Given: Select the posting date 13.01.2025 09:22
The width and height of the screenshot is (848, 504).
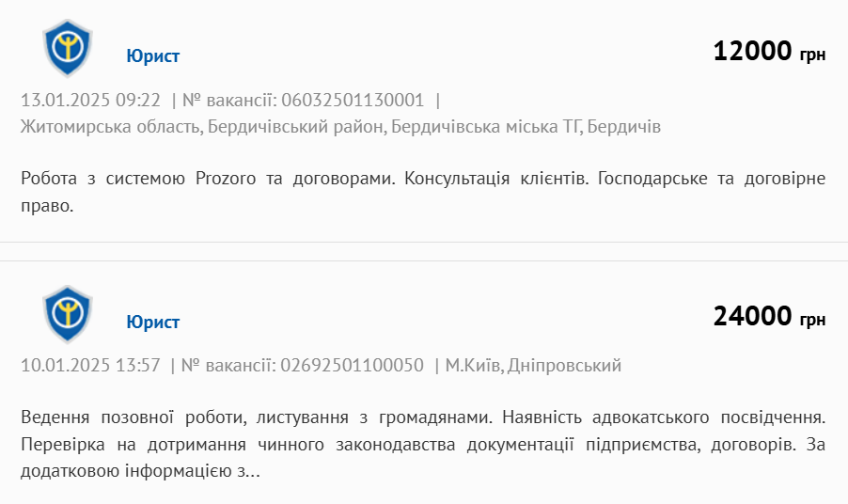Looking at the screenshot, I should coord(90,100).
